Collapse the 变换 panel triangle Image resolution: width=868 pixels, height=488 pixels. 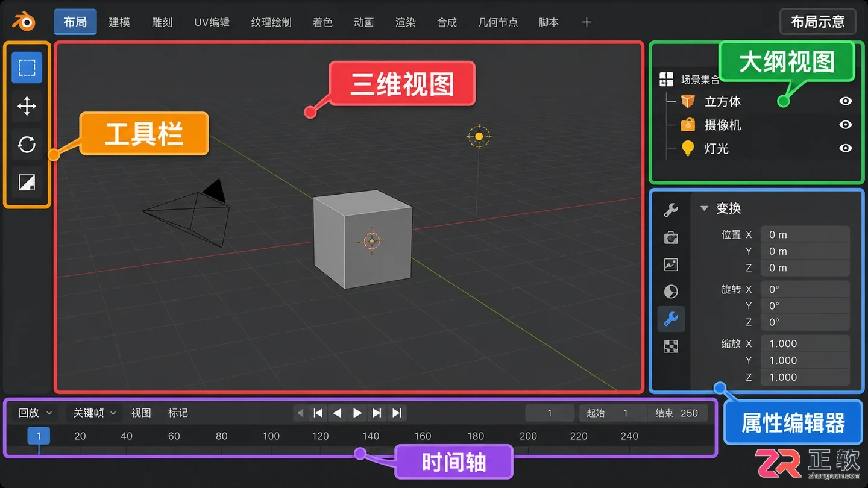703,208
